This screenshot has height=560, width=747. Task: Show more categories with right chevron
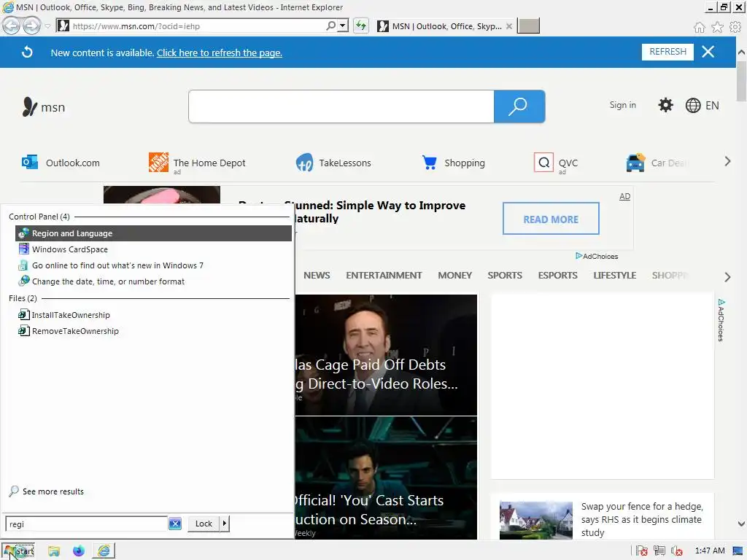tap(727, 277)
